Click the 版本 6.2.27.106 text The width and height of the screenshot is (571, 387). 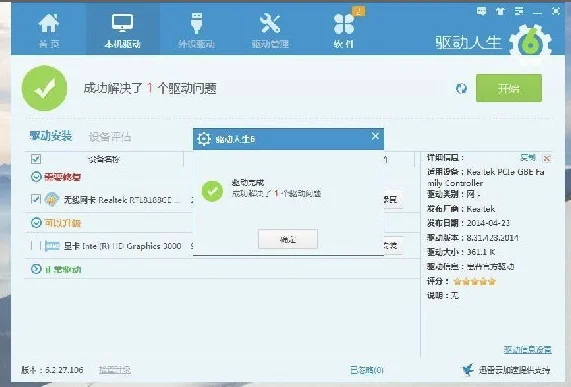[x=52, y=370]
